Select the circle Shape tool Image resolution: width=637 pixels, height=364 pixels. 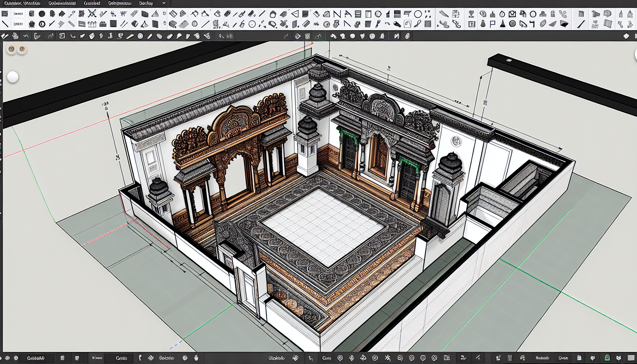(x=418, y=14)
